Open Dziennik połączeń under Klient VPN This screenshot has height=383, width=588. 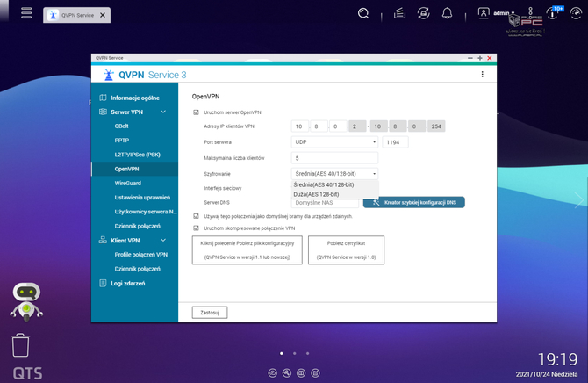coord(137,269)
